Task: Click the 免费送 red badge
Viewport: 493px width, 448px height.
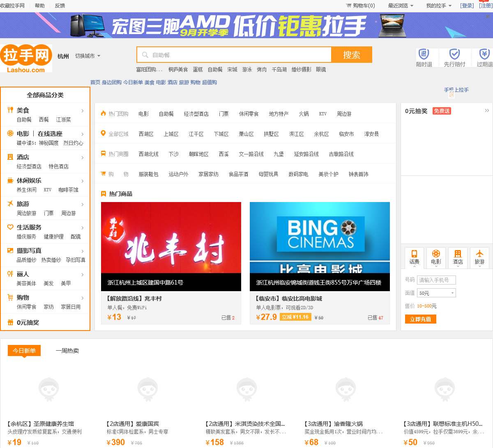Action: 442,111
